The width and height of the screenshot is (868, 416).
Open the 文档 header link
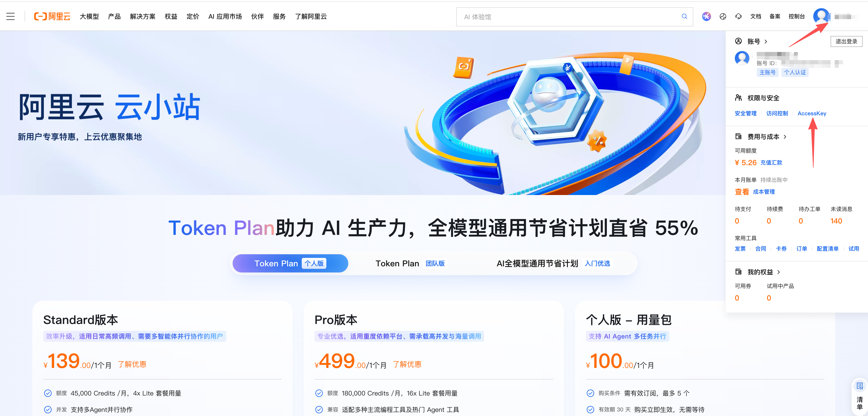point(756,16)
